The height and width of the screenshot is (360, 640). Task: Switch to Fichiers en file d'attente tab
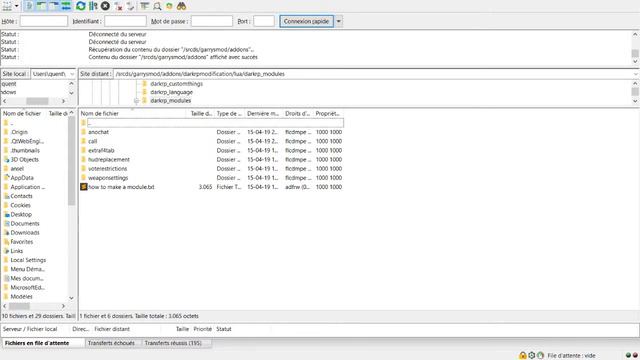click(37, 343)
